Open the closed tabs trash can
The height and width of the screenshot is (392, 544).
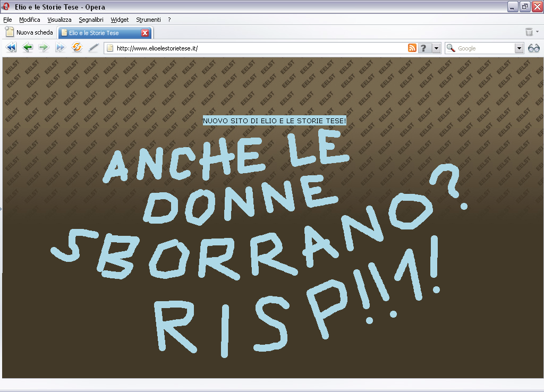(529, 32)
